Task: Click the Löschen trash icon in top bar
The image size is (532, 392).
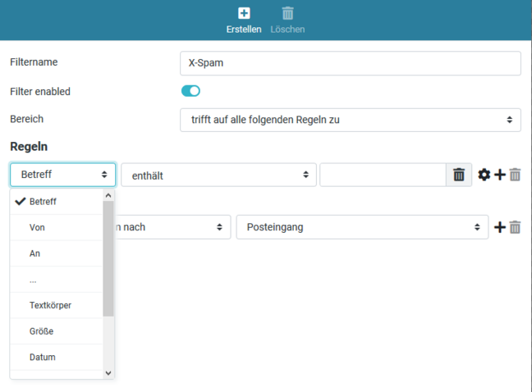Action: click(x=287, y=13)
